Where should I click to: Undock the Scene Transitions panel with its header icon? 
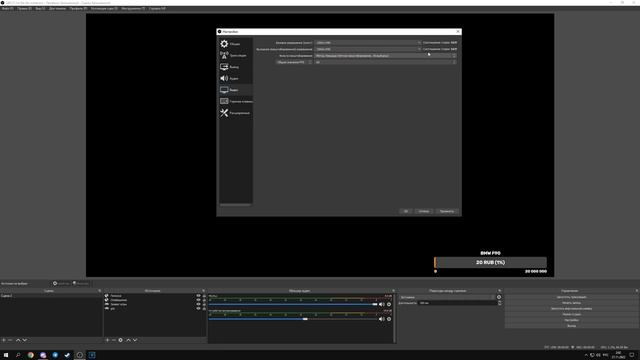[x=499, y=291]
